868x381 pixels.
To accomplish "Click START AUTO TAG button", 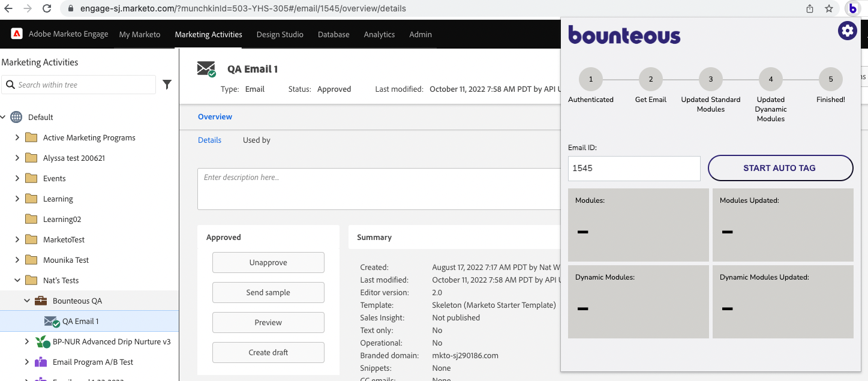I will coord(780,168).
